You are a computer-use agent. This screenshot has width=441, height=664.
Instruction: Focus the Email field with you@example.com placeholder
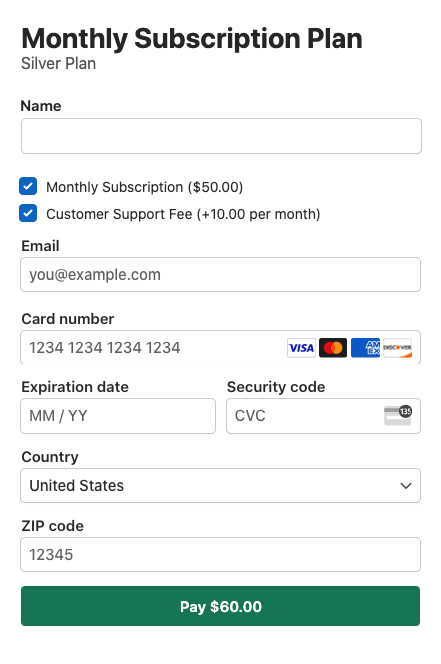(220, 274)
